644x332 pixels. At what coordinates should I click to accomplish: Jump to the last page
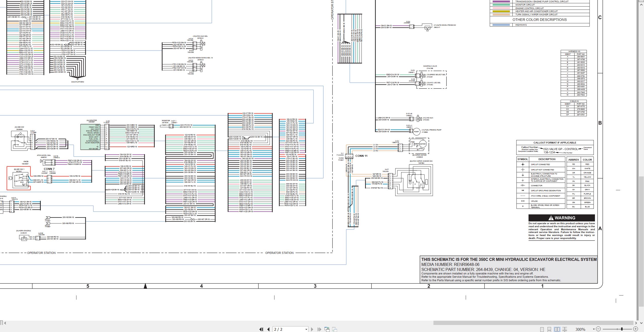coord(319,329)
